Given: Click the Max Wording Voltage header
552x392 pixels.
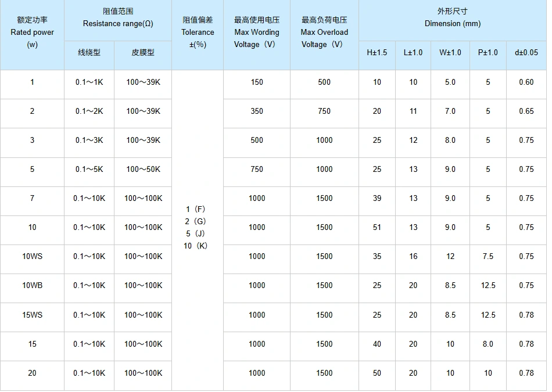Looking at the screenshot, I should click(x=256, y=33).
